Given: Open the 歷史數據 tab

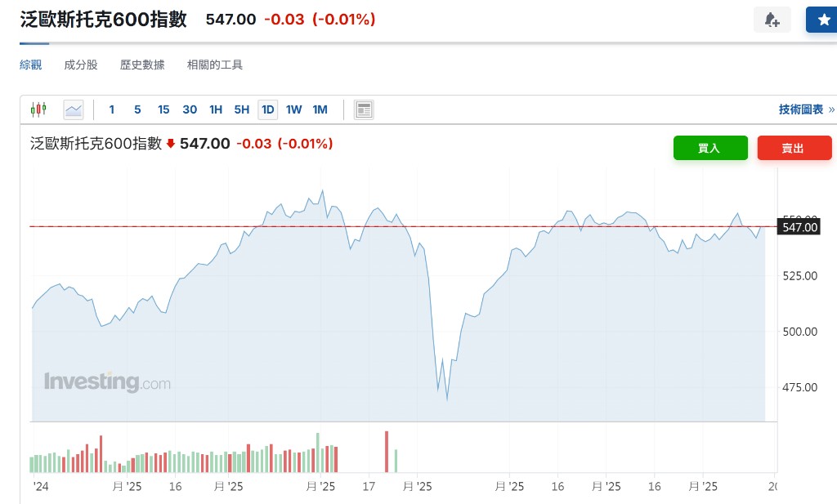Looking at the screenshot, I should pyautogui.click(x=142, y=65).
